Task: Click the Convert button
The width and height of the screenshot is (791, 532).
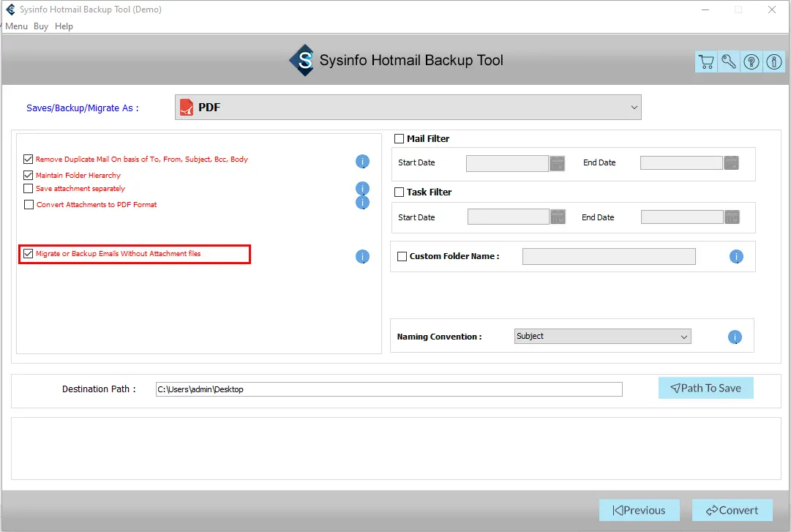Action: [x=732, y=510]
